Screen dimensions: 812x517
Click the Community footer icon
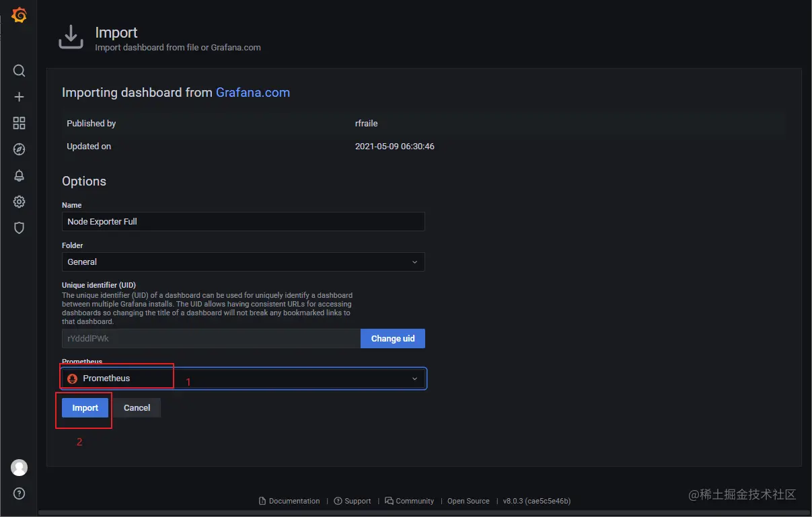coord(389,501)
